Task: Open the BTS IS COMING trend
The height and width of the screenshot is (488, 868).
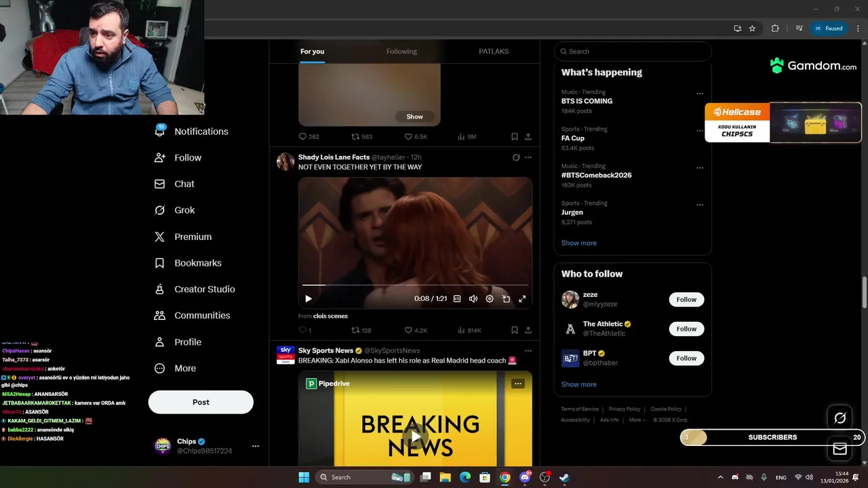Action: point(587,101)
